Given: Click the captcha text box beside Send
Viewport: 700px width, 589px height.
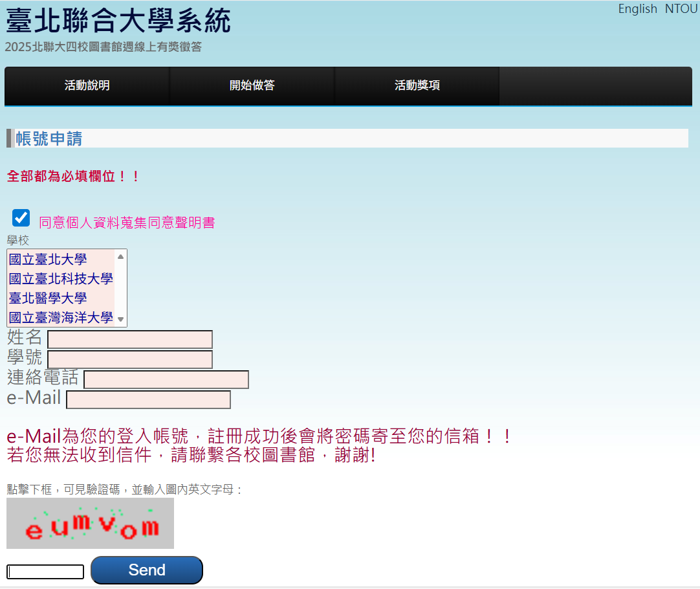Looking at the screenshot, I should 45,572.
